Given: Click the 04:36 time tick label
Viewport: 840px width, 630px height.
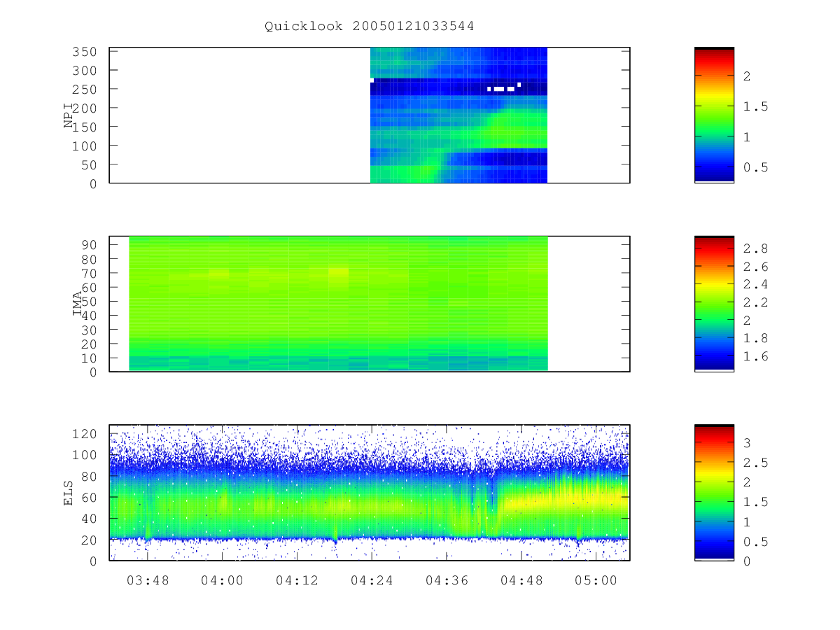Looking at the screenshot, I should (x=446, y=580).
